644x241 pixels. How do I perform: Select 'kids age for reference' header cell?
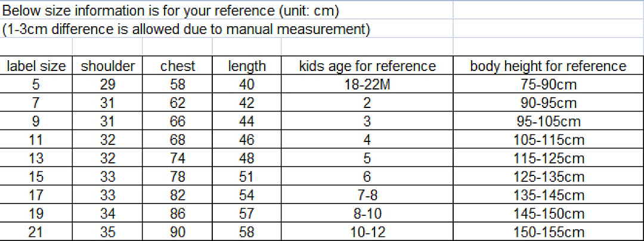[367, 66]
